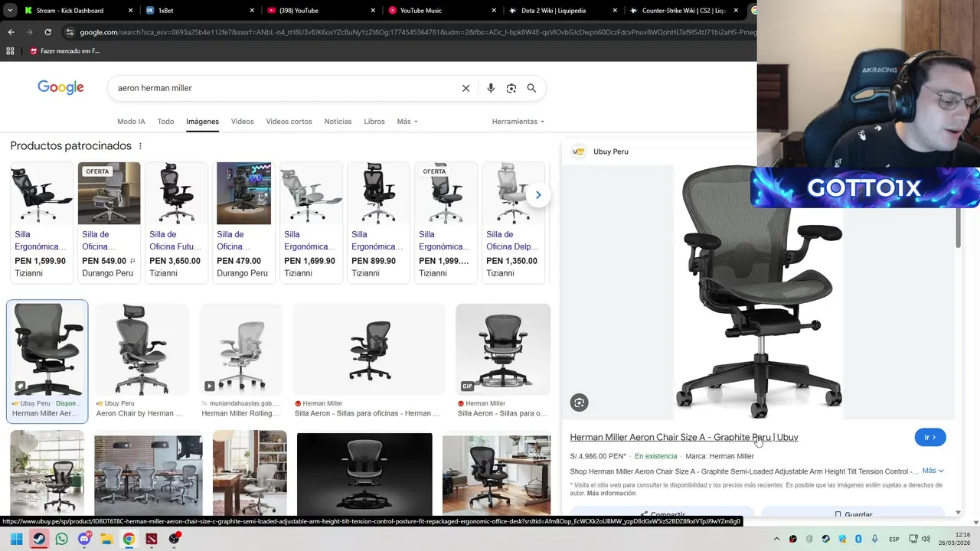Expand the Más search filter dropdown
Viewport: 980px width, 551px height.
(x=407, y=122)
